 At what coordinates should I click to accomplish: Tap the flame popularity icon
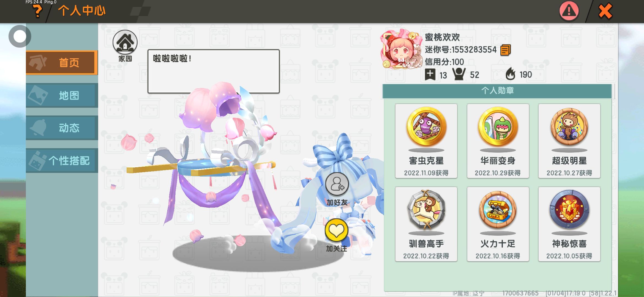(511, 74)
